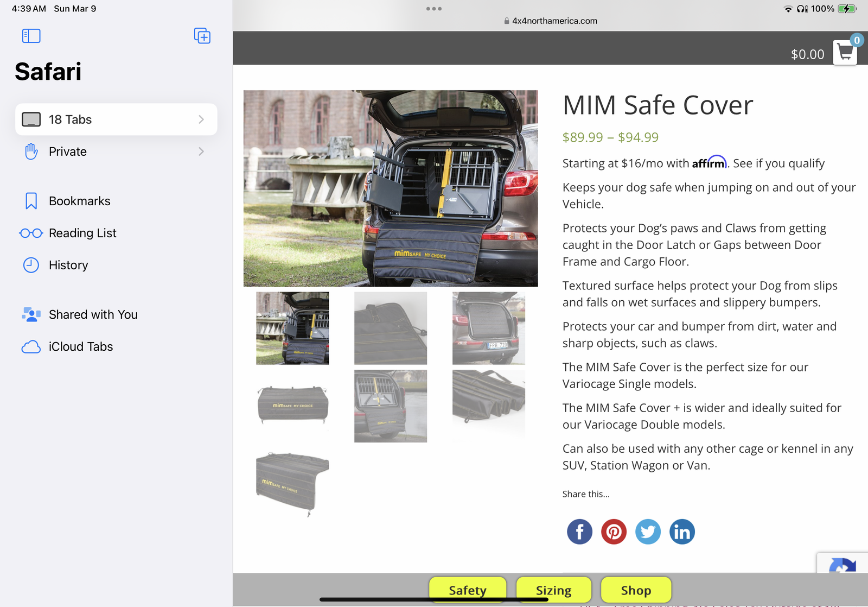The width and height of the screenshot is (868, 607).
Task: Expand chevron next to Private
Action: coord(201,151)
